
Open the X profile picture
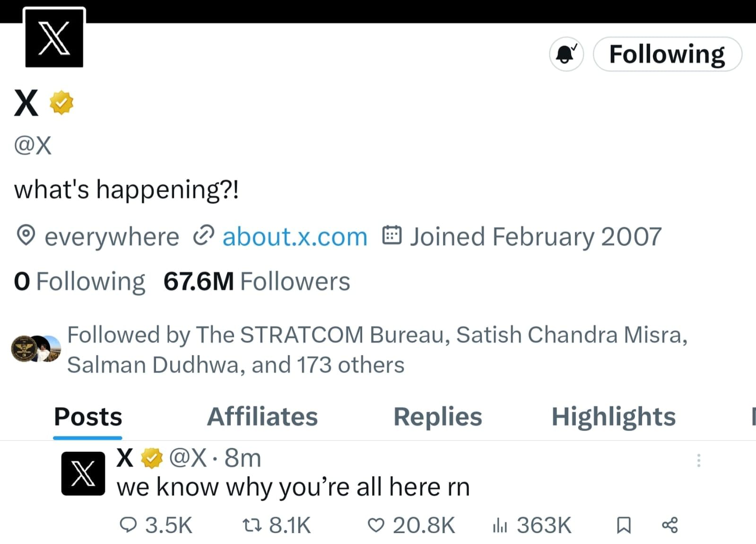pos(54,38)
